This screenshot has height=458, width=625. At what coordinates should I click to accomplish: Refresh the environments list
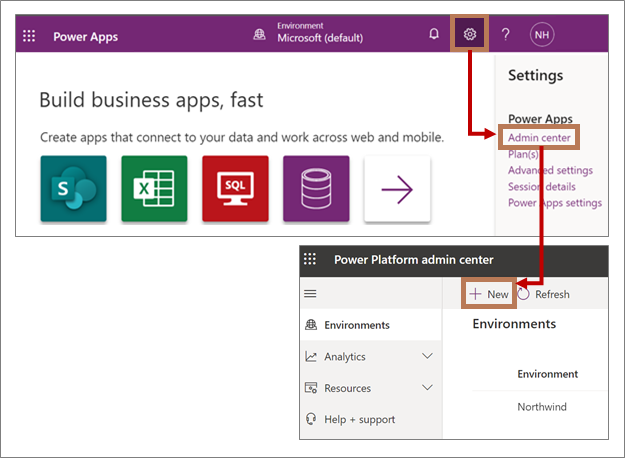click(544, 294)
